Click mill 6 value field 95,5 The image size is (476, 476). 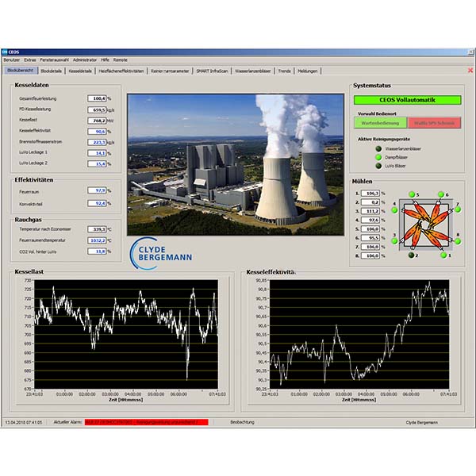370,238
